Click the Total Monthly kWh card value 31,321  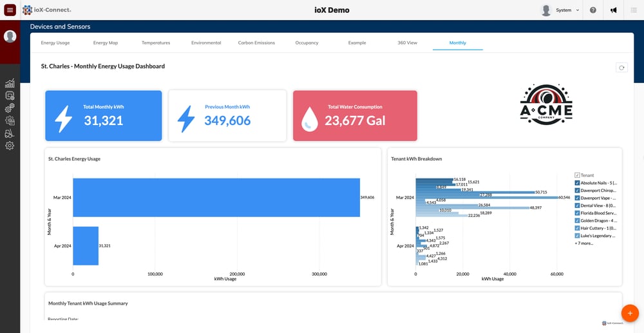tap(104, 120)
